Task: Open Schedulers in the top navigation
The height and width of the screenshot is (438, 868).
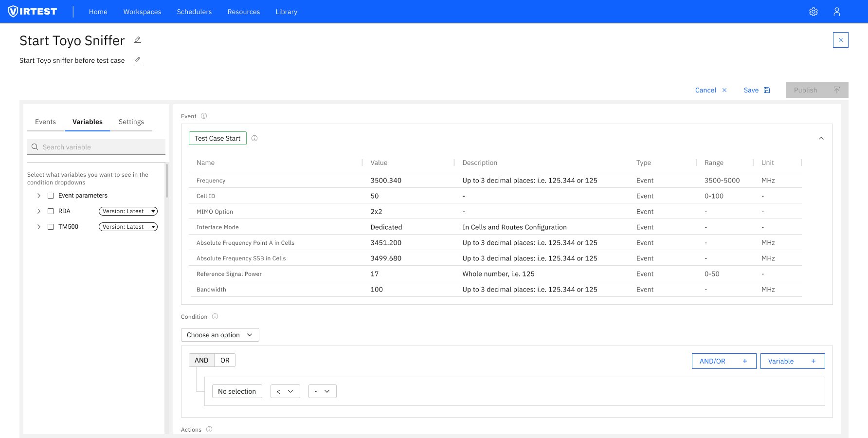Action: point(194,12)
